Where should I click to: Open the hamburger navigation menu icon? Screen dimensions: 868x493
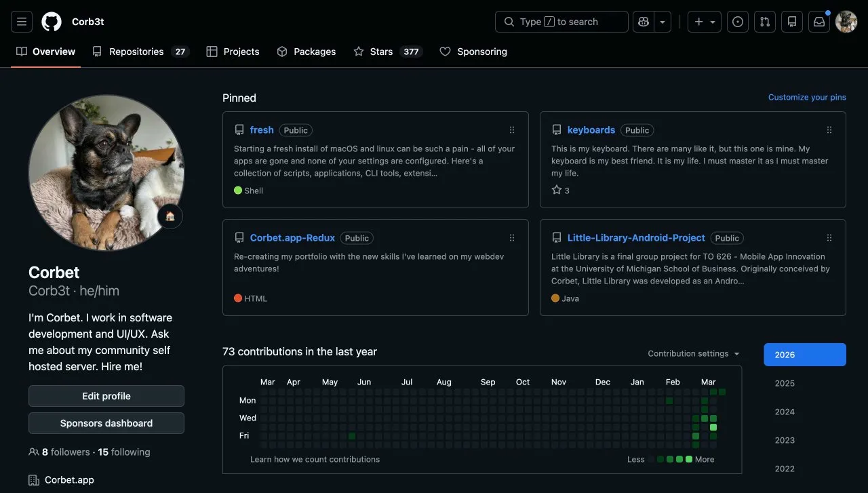[21, 21]
